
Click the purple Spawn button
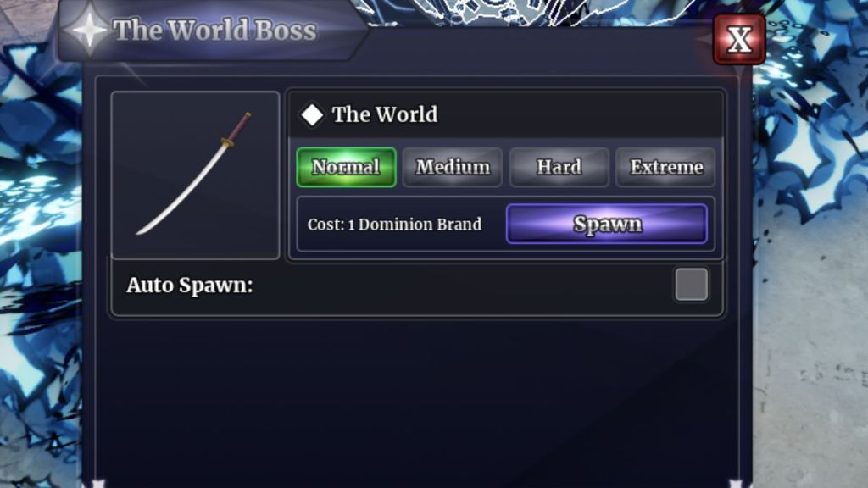click(607, 224)
